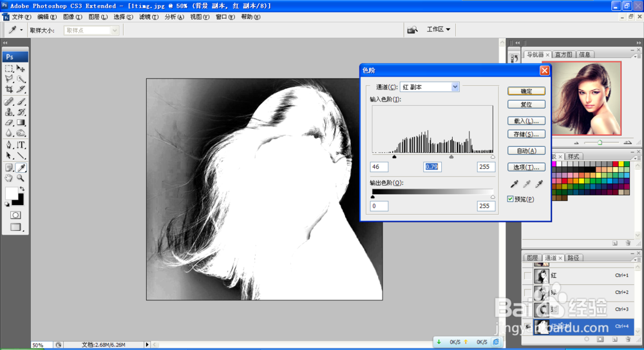Select the Eraser tool
Viewport: 644px width, 350px height.
coord(9,122)
